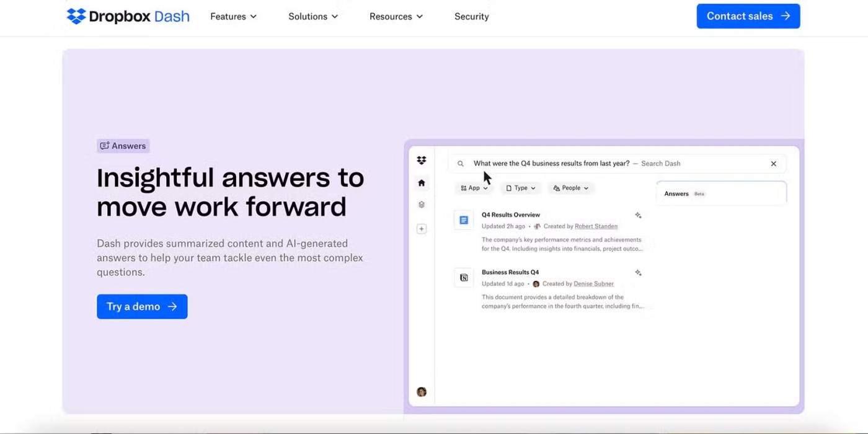
Task: Click the Dropbox icon atop the sidebar
Action: (x=422, y=161)
